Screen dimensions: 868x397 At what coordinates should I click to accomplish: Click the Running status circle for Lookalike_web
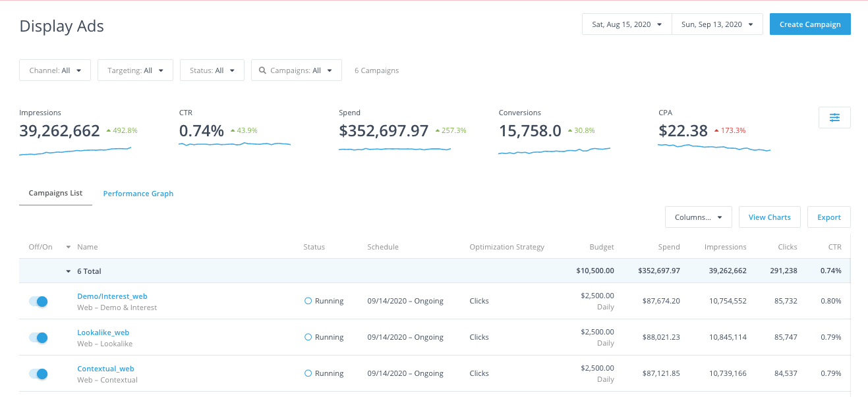pos(308,337)
